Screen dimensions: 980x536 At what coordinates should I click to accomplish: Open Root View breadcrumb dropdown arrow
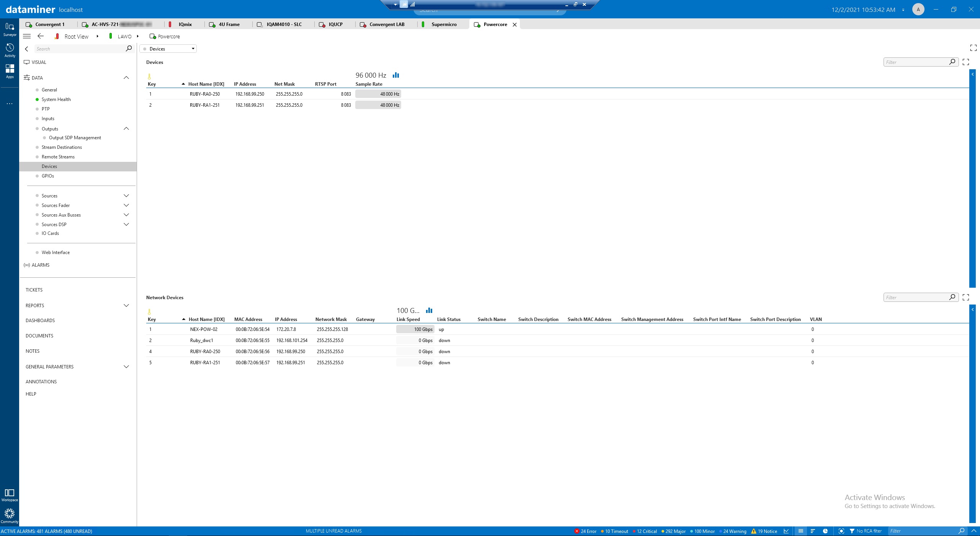(98, 36)
